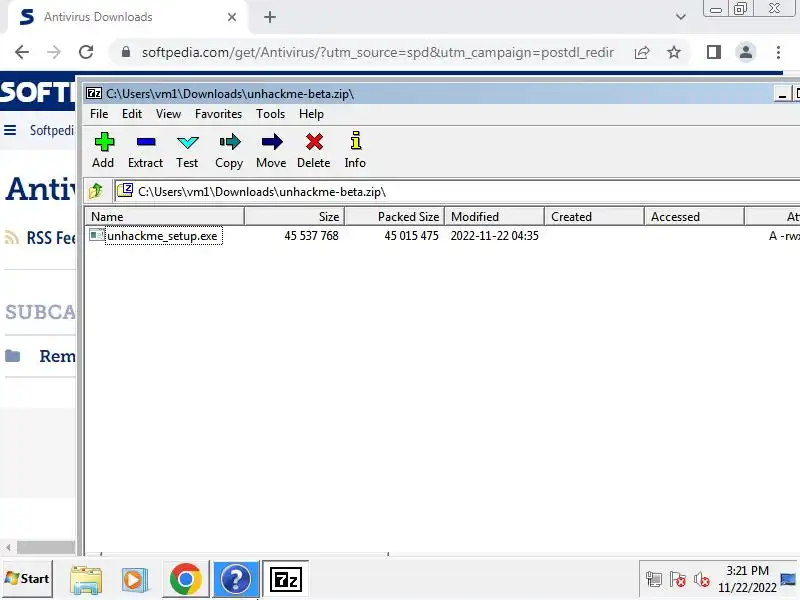Viewport: 800px width, 600px height.
Task: Click the network tray icon
Action: (x=654, y=580)
